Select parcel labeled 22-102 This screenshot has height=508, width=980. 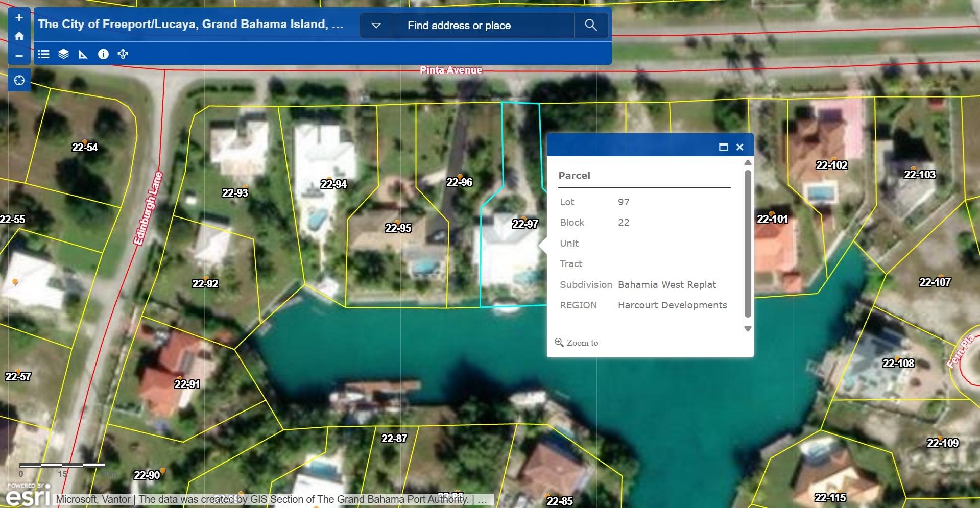[831, 165]
